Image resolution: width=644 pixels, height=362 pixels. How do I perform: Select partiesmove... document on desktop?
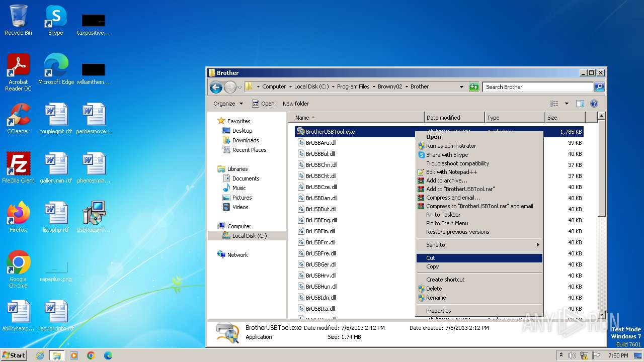click(94, 119)
